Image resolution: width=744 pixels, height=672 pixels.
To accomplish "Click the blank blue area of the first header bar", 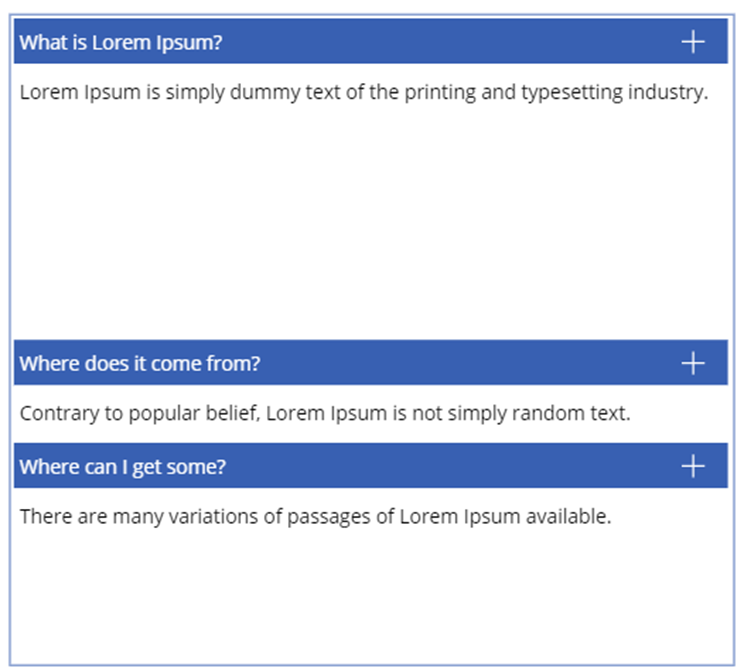I will pyautogui.click(x=450, y=41).
